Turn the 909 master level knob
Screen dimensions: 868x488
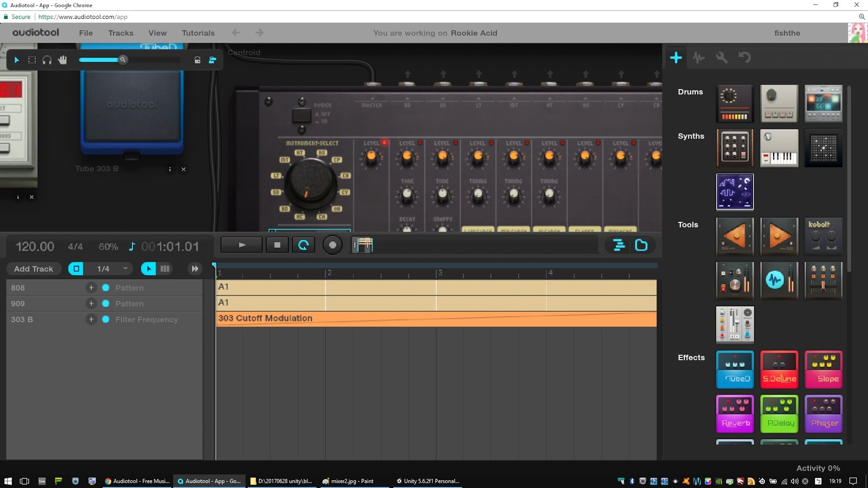(372, 158)
